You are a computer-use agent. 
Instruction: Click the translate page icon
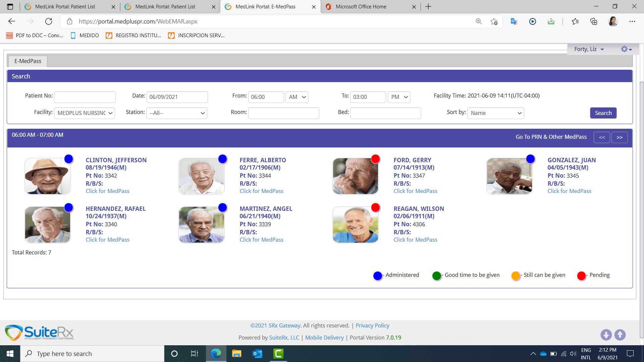(x=514, y=21)
